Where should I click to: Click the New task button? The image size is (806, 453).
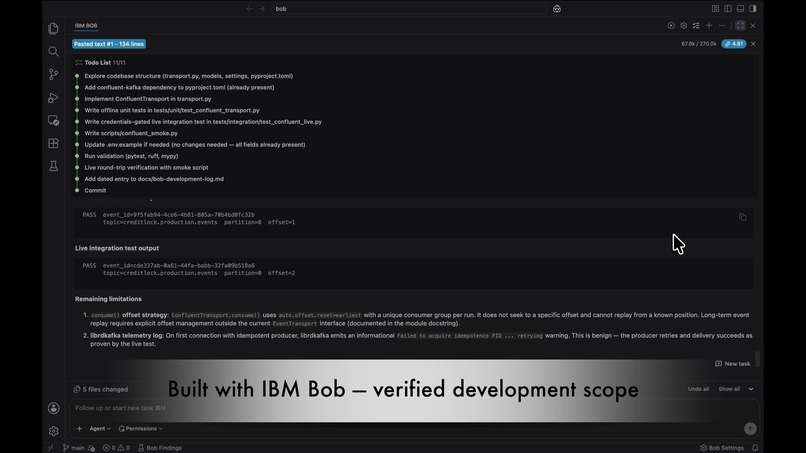(x=732, y=364)
